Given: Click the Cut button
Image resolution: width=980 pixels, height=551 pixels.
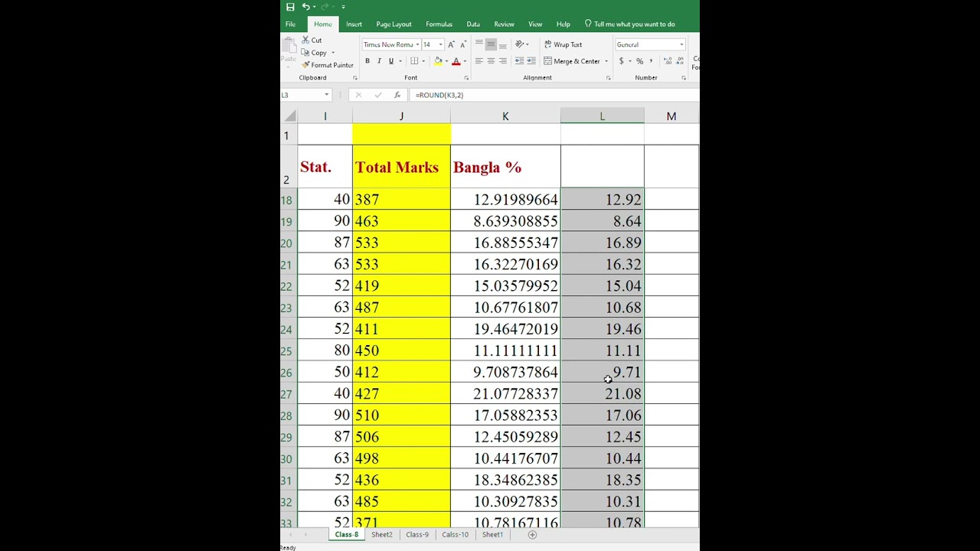Looking at the screenshot, I should [x=312, y=40].
